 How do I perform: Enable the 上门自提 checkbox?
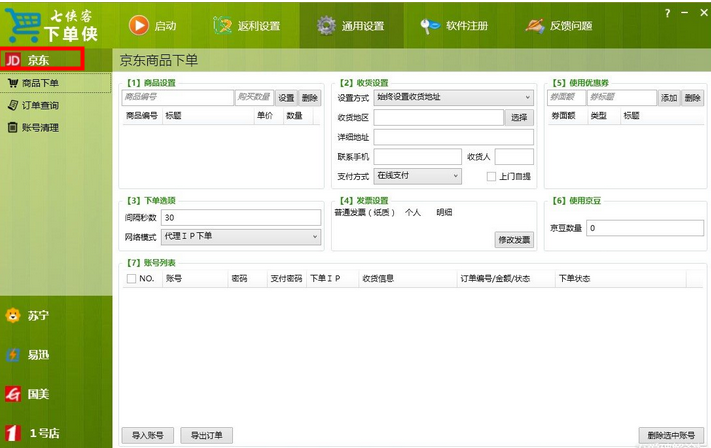[491, 176]
